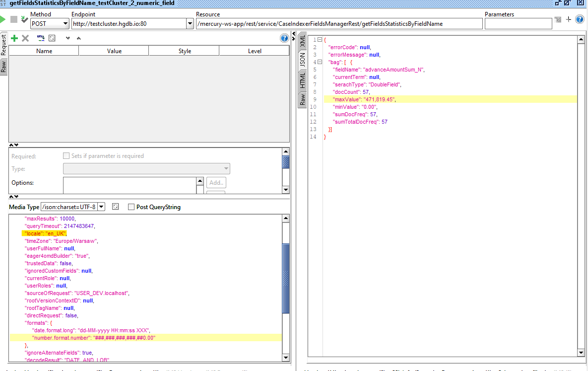Click into the Options text area
The image size is (588, 371).
[x=130, y=185]
